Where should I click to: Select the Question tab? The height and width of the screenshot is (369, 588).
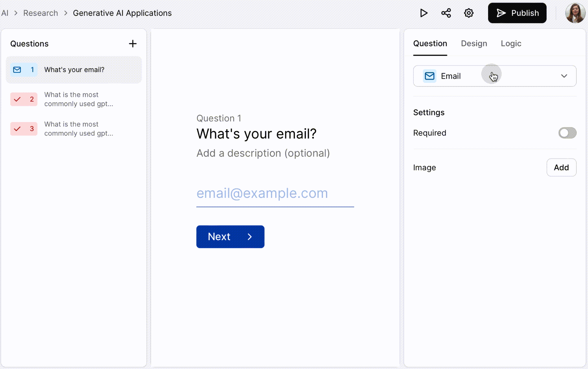point(430,43)
